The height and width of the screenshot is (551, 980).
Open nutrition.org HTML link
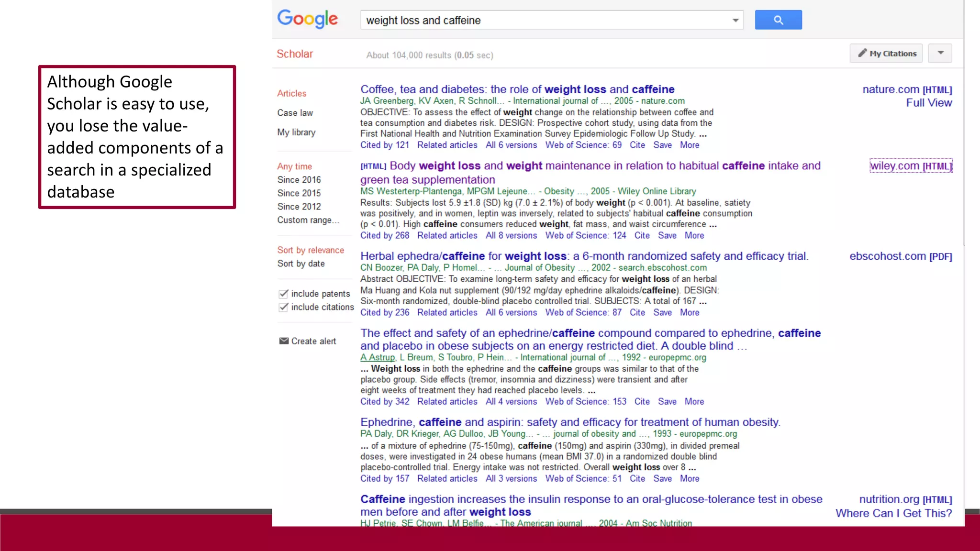[905, 499]
